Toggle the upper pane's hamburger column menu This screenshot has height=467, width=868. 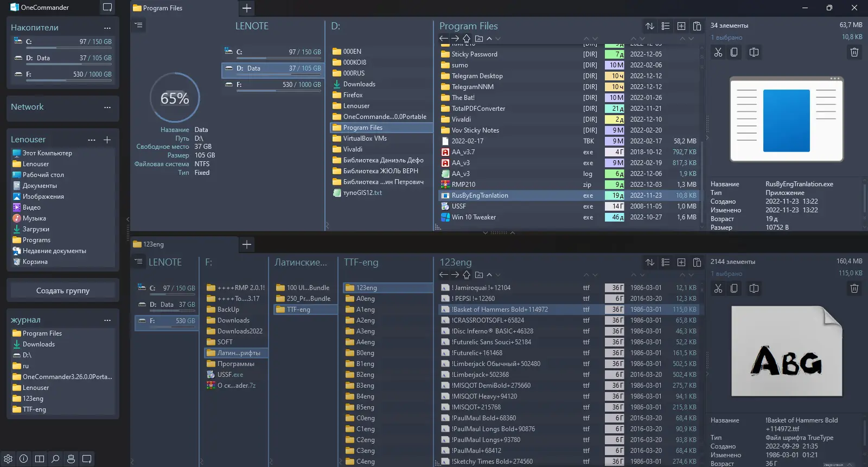point(139,25)
